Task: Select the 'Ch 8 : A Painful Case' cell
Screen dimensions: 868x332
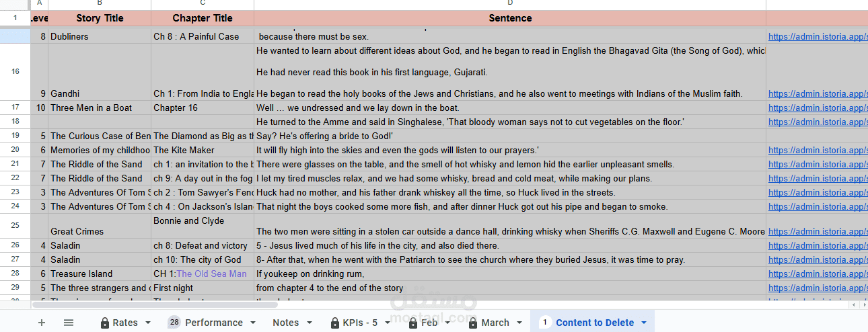Action: point(203,36)
